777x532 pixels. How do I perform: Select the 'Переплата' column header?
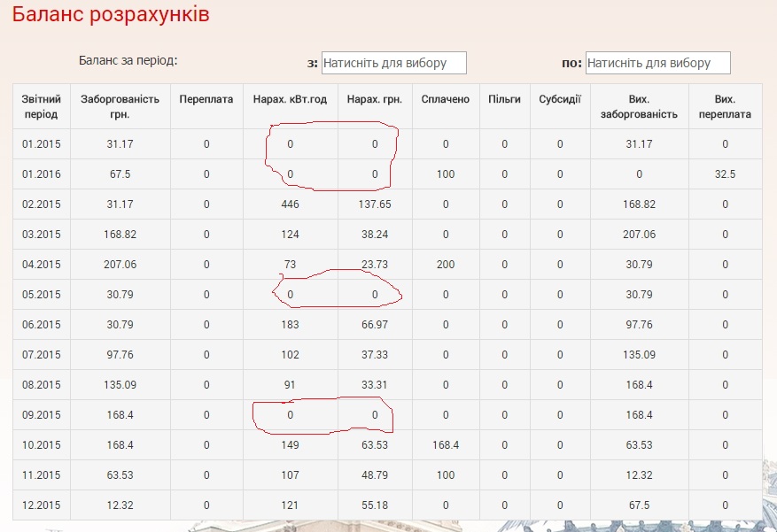pos(206,99)
